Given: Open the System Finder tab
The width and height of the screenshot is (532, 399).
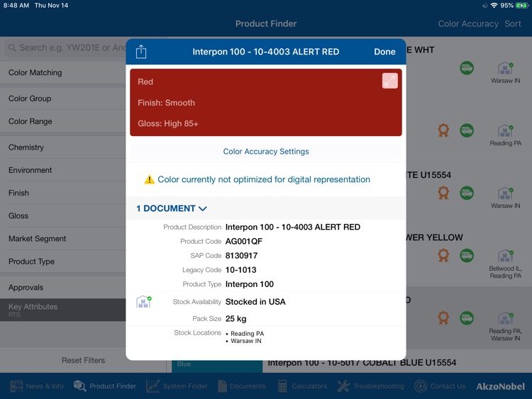Looking at the screenshot, I should [177, 386].
